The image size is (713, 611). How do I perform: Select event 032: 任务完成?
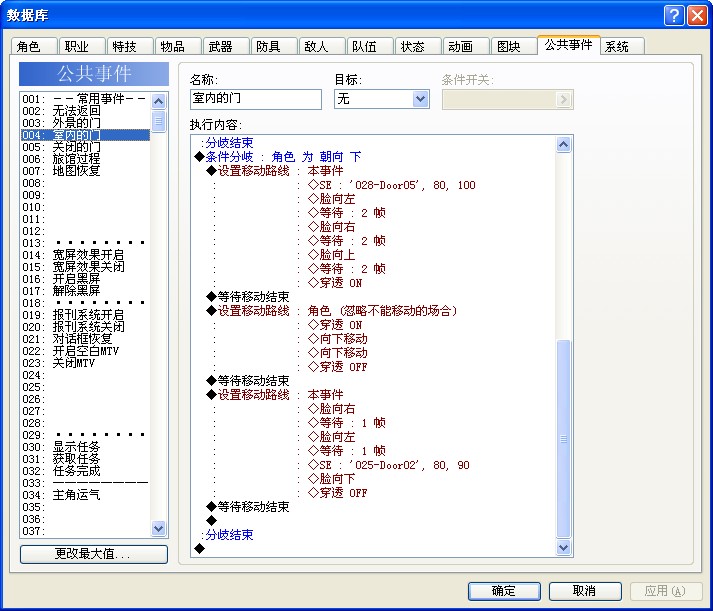pyautogui.click(x=85, y=471)
